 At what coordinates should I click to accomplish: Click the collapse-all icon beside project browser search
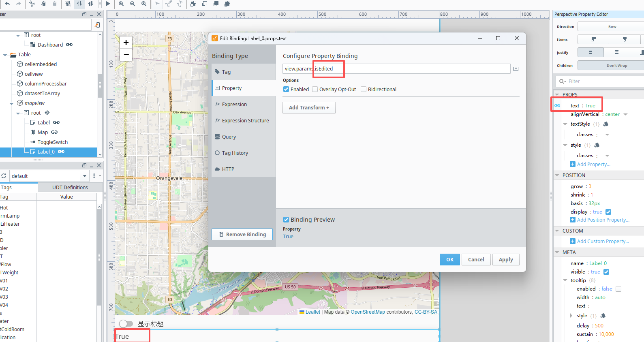(97, 25)
